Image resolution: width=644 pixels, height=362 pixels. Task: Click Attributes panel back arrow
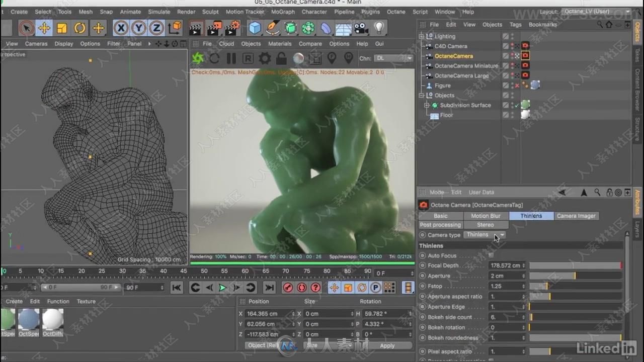pyautogui.click(x=562, y=192)
